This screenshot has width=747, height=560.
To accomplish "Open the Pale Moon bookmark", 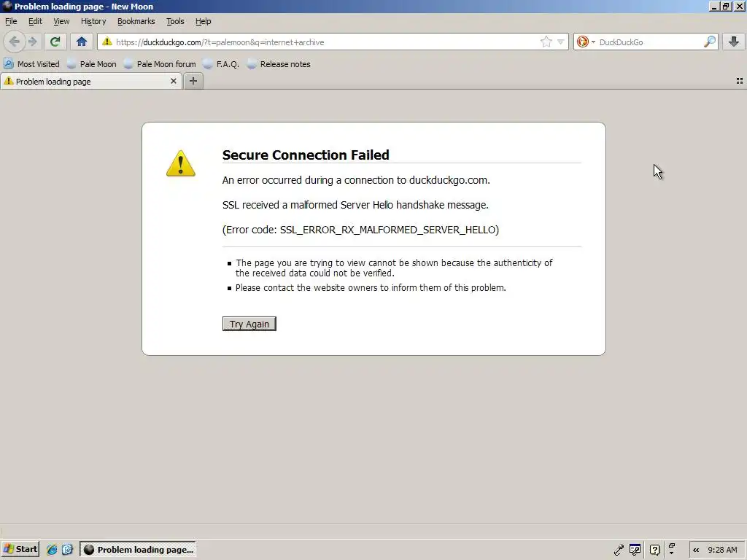I will click(91, 64).
